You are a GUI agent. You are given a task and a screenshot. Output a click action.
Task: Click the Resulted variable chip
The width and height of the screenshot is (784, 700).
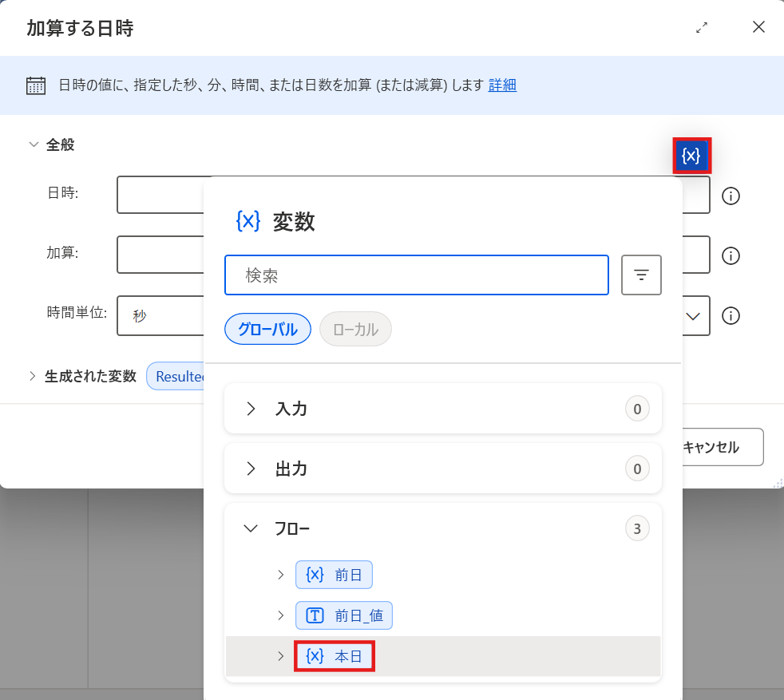point(176,376)
